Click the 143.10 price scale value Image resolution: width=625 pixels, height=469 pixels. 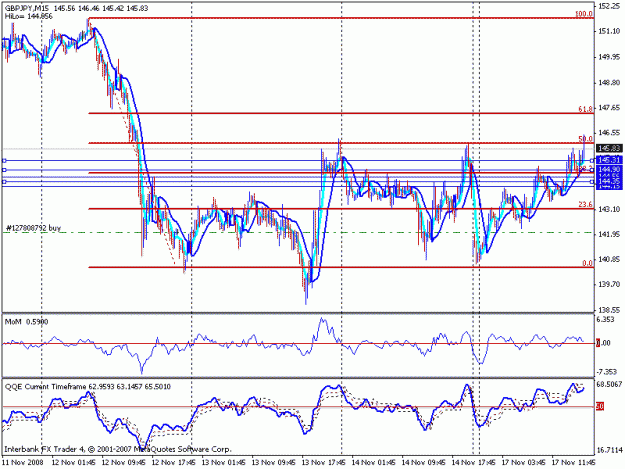point(610,209)
